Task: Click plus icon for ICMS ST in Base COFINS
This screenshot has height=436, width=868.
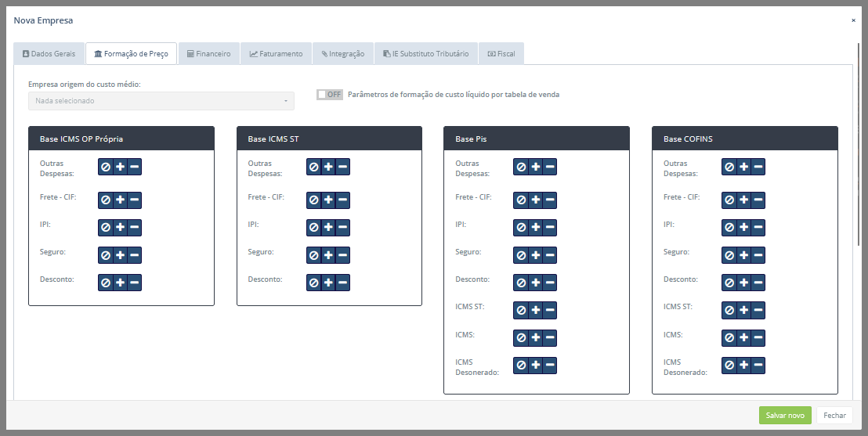Action: [743, 310]
